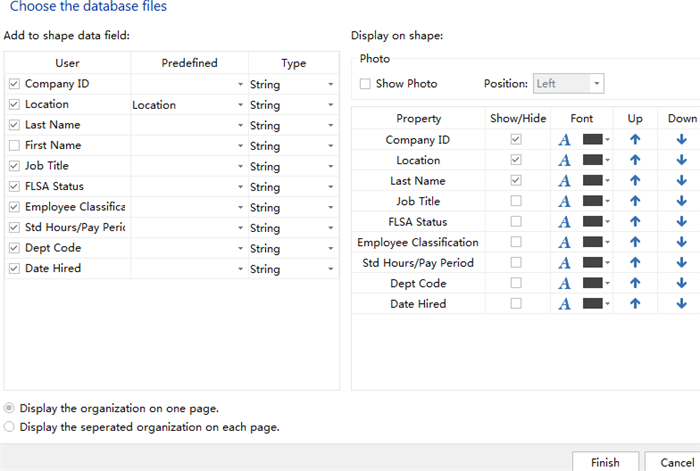This screenshot has width=700, height=471.
Task: Click the Predefined column header
Action: click(189, 63)
